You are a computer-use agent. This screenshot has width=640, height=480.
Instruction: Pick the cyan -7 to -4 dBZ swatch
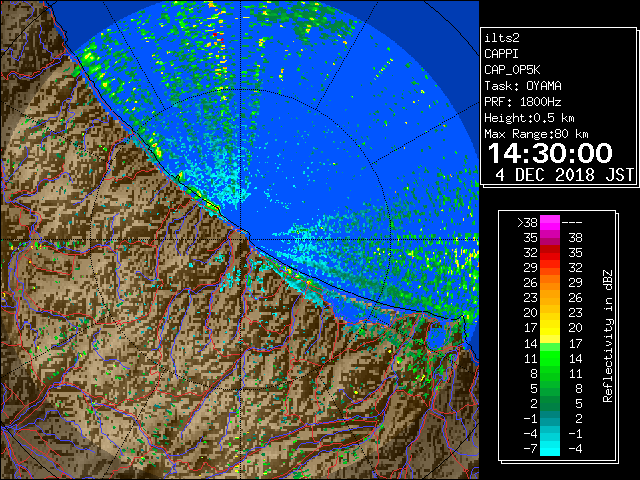point(550,448)
